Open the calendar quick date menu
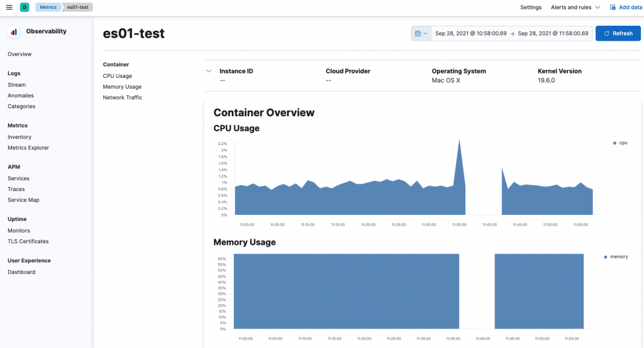Image resolution: width=644 pixels, height=348 pixels. [x=421, y=33]
